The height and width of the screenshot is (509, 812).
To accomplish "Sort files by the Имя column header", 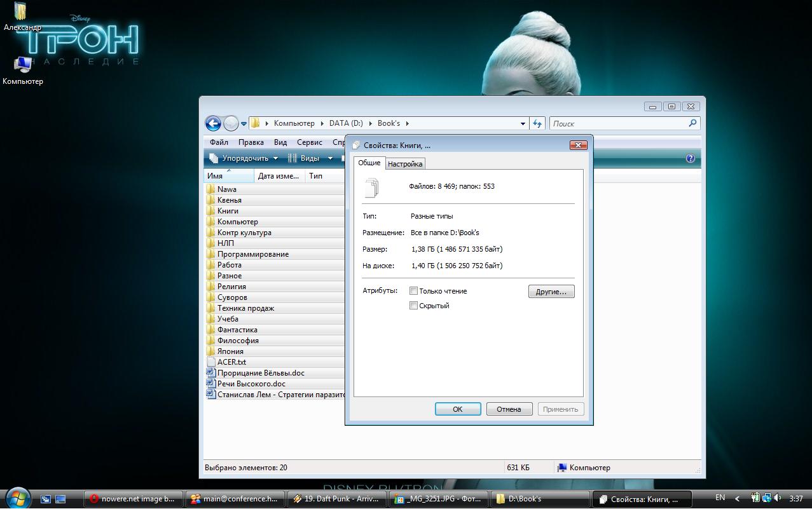I will (x=229, y=176).
